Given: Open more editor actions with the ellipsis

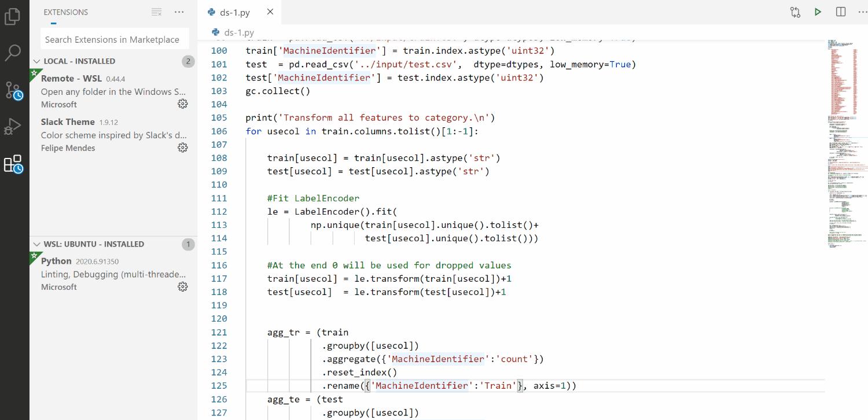Looking at the screenshot, I should pos(863,12).
